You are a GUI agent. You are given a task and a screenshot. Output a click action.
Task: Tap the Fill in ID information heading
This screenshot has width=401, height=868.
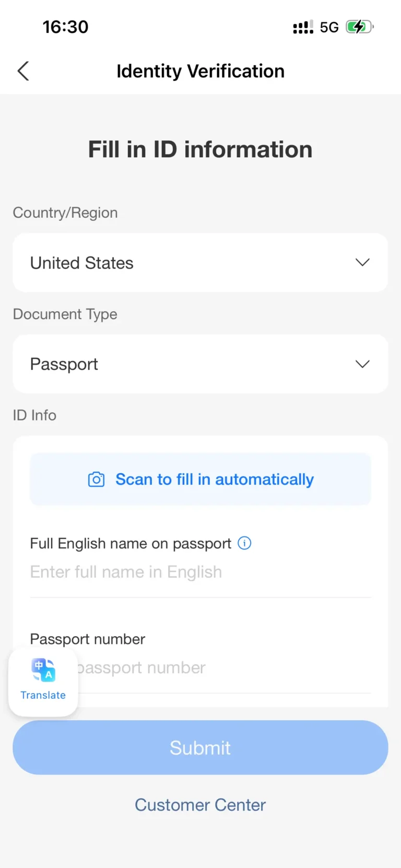200,149
